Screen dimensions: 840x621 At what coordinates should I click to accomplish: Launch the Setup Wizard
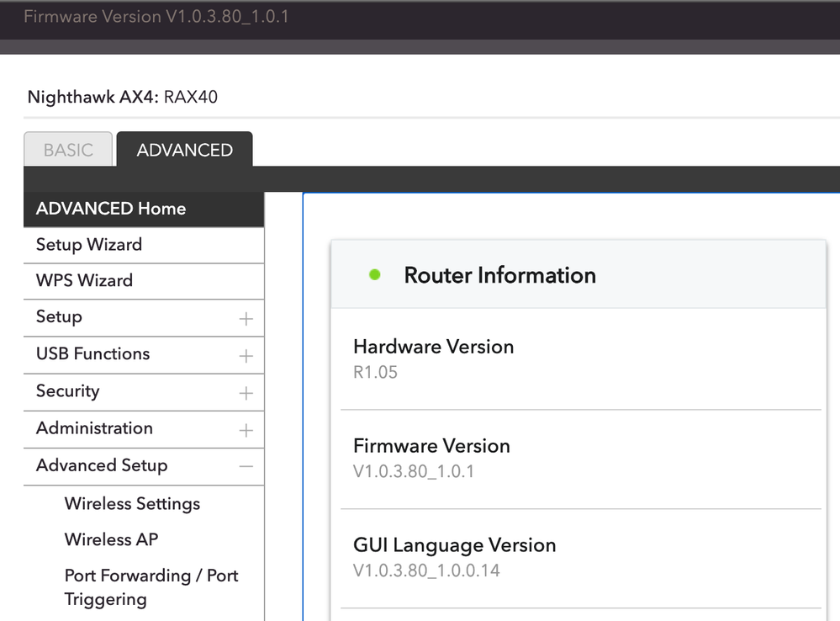tap(144, 245)
